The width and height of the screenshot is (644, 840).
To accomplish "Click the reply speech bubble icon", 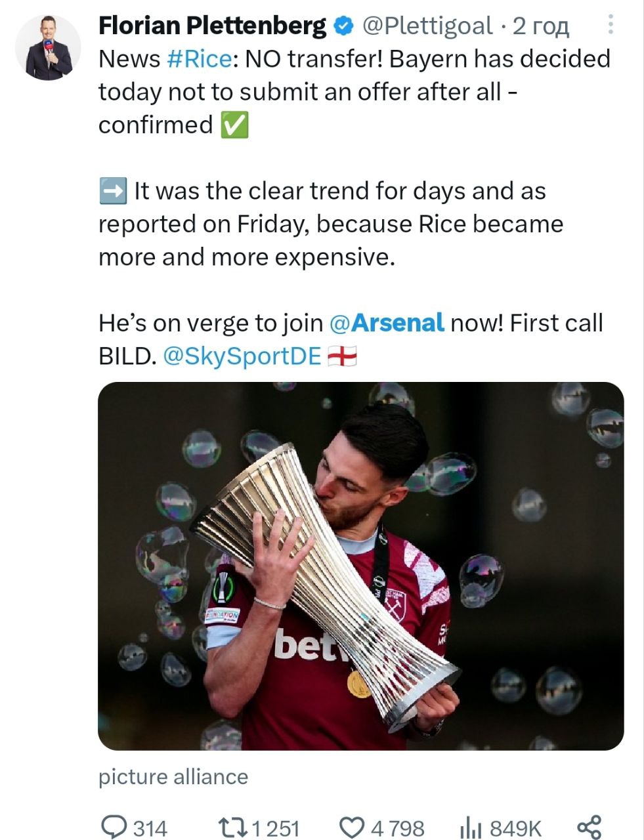I will [116, 827].
